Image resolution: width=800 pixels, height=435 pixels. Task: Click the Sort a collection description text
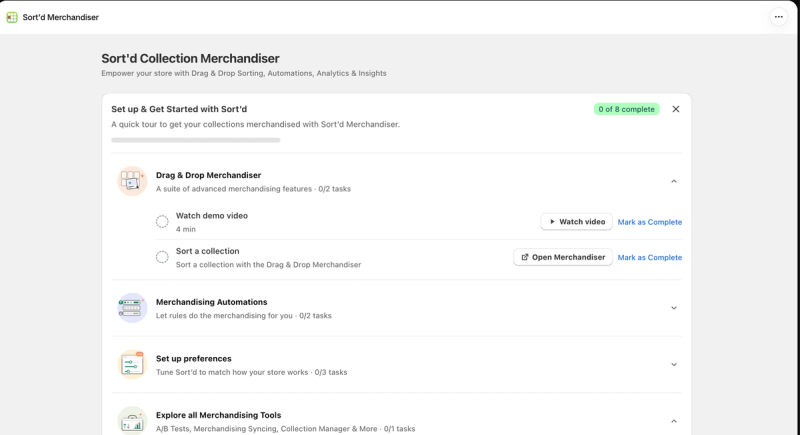coord(268,265)
